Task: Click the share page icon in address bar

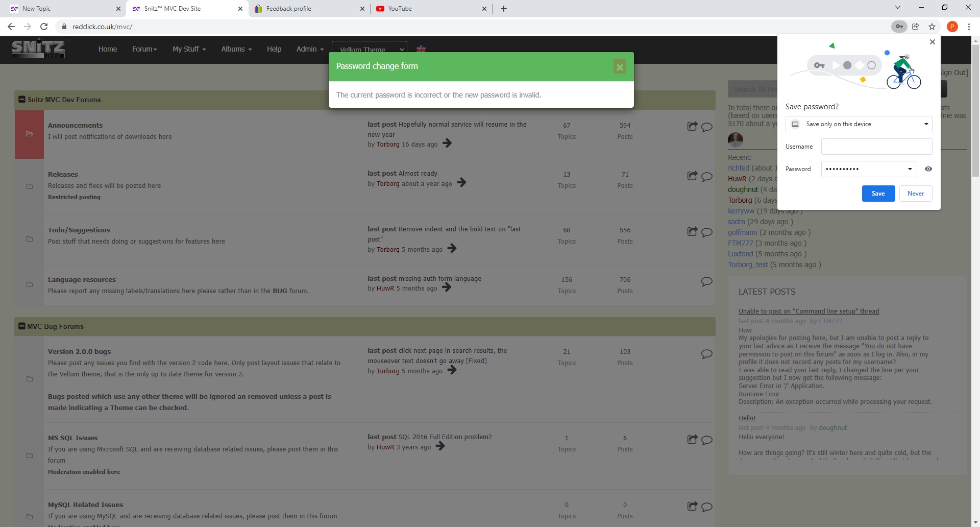Action: (x=916, y=27)
